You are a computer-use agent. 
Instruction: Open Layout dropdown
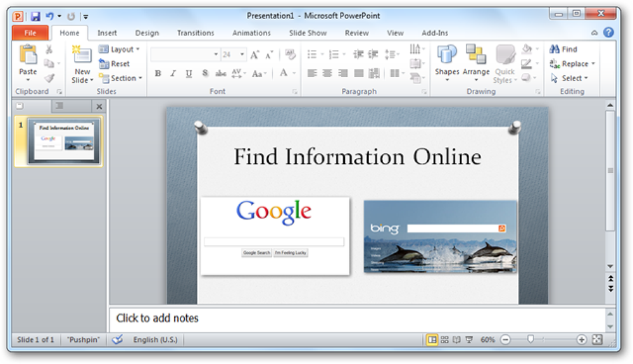click(120, 49)
